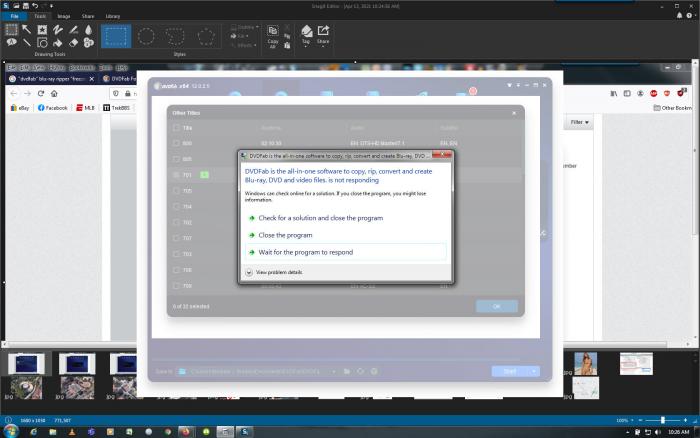Open the Image ribbon tab

coord(64,17)
